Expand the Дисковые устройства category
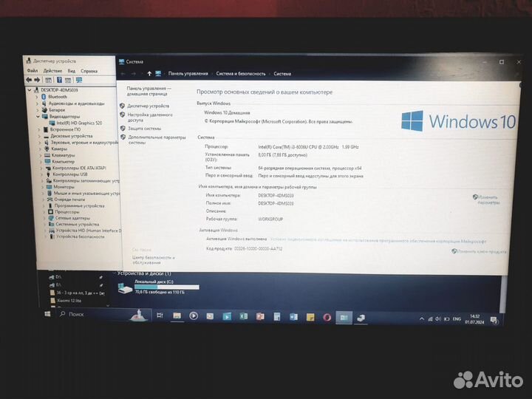 pyautogui.click(x=39, y=136)
